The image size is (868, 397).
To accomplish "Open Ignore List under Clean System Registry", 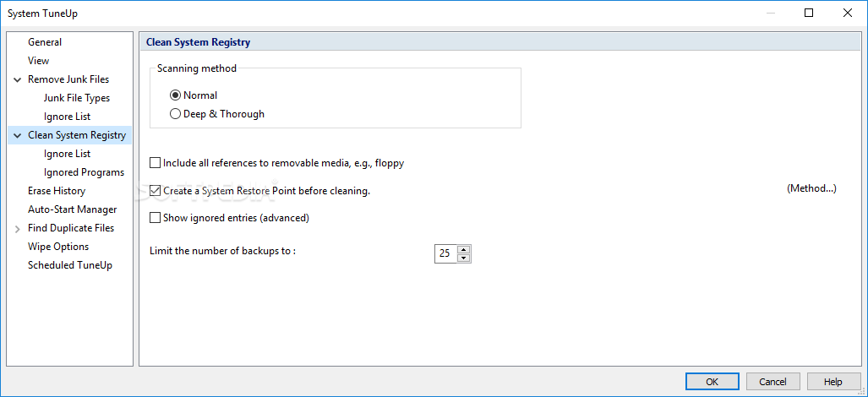I will [67, 154].
